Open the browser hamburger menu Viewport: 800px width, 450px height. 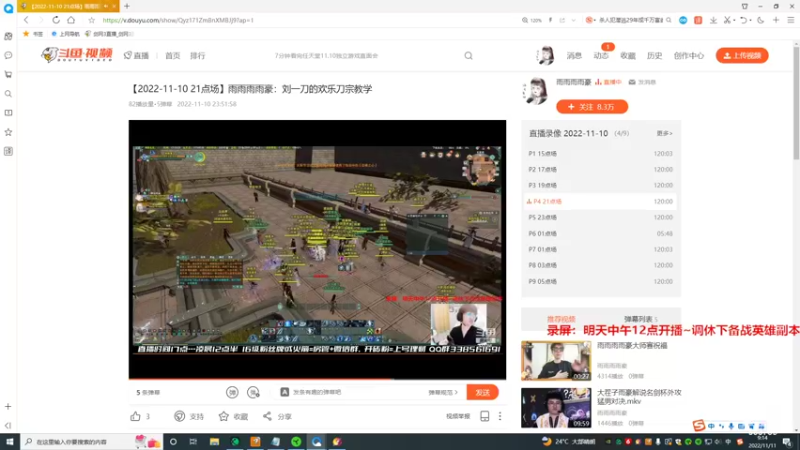click(790, 20)
